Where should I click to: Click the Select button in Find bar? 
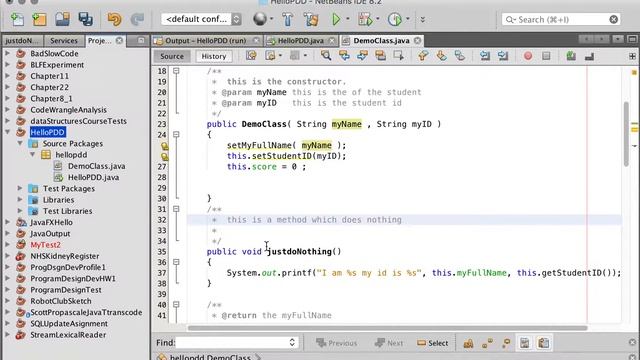[x=433, y=343]
